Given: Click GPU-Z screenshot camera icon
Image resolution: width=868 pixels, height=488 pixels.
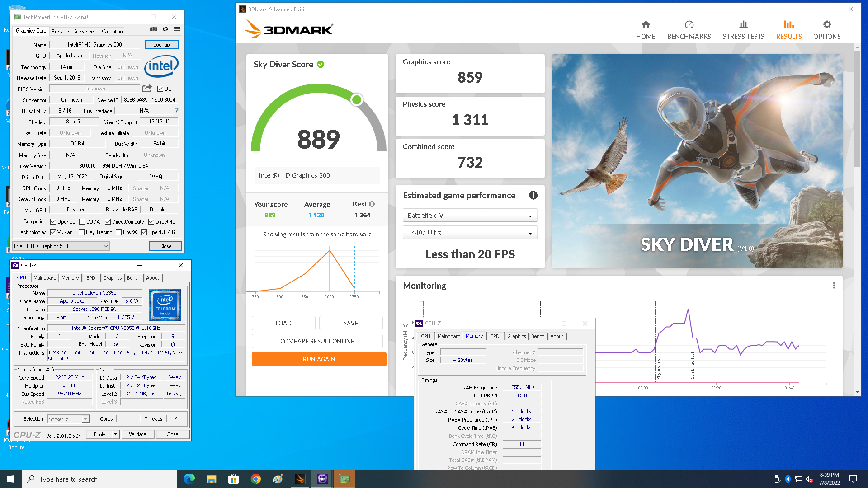Looking at the screenshot, I should click(154, 29).
